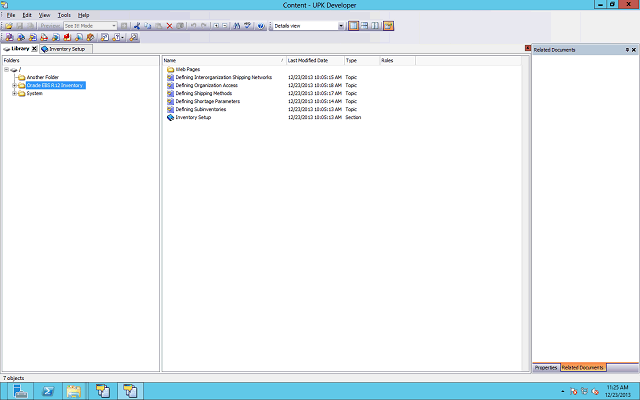Select Another Folder in tree
The height and width of the screenshot is (400, 640).
tap(43, 77)
